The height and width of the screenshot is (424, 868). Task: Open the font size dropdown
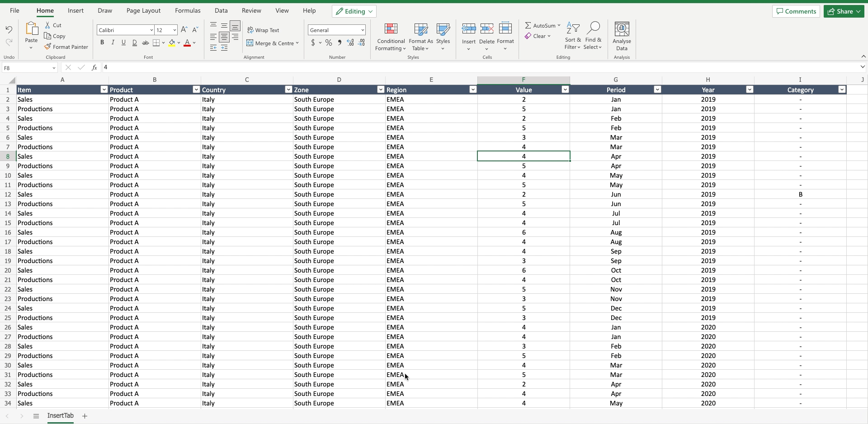coord(175,30)
